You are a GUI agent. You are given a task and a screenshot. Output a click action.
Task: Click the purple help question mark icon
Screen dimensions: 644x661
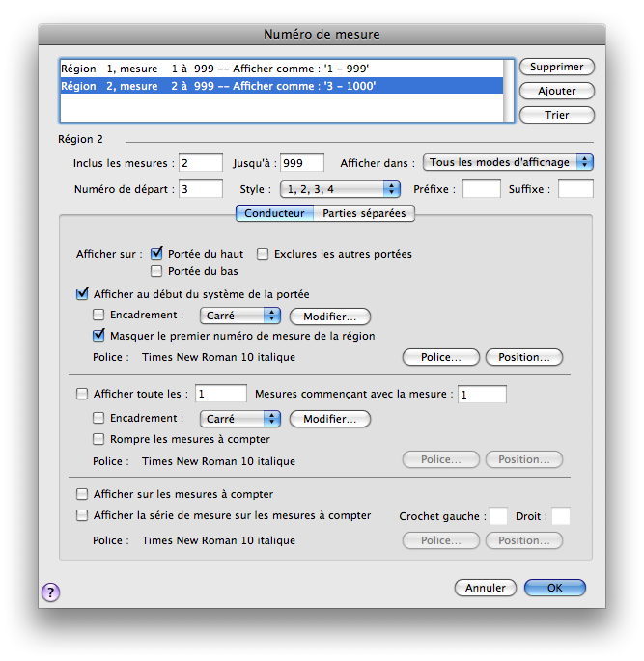coord(51,592)
